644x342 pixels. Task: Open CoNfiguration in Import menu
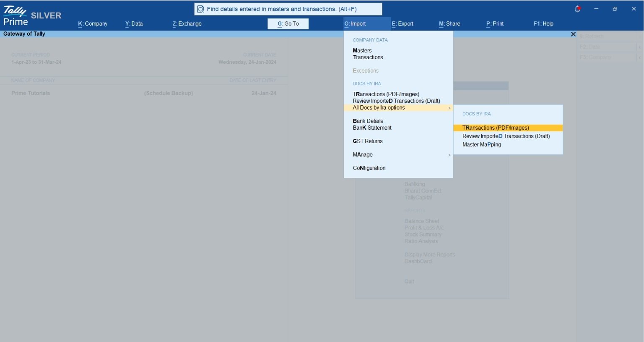[369, 168]
